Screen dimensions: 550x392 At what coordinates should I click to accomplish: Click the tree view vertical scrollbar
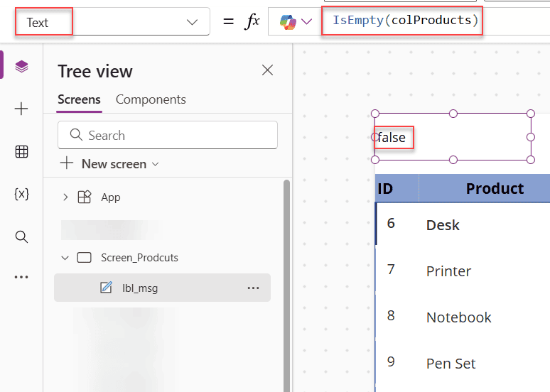(286, 285)
